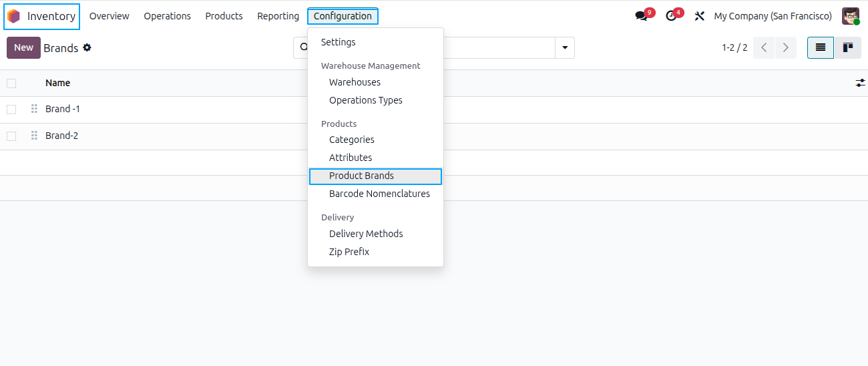
Task: Open the activities clock icon
Action: tap(671, 16)
